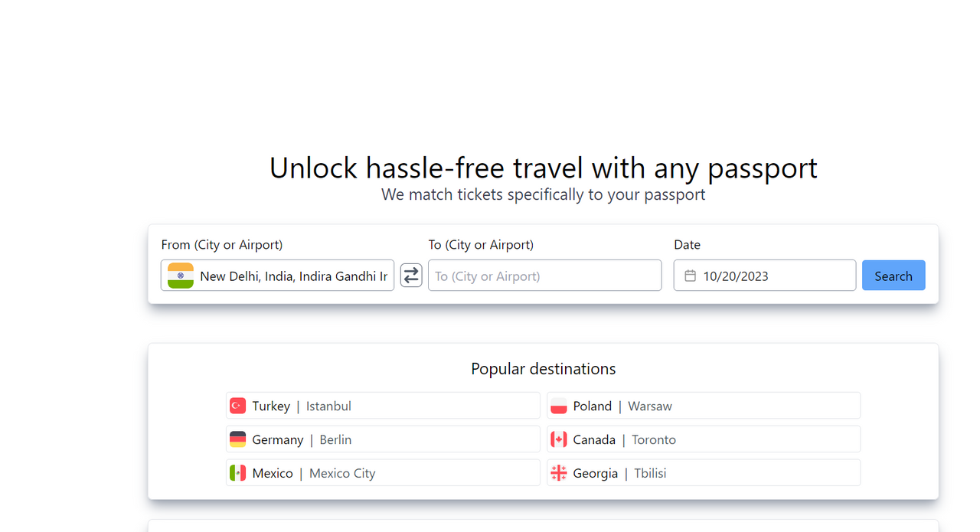
Task: Click the Mexico flag icon
Action: (x=238, y=473)
